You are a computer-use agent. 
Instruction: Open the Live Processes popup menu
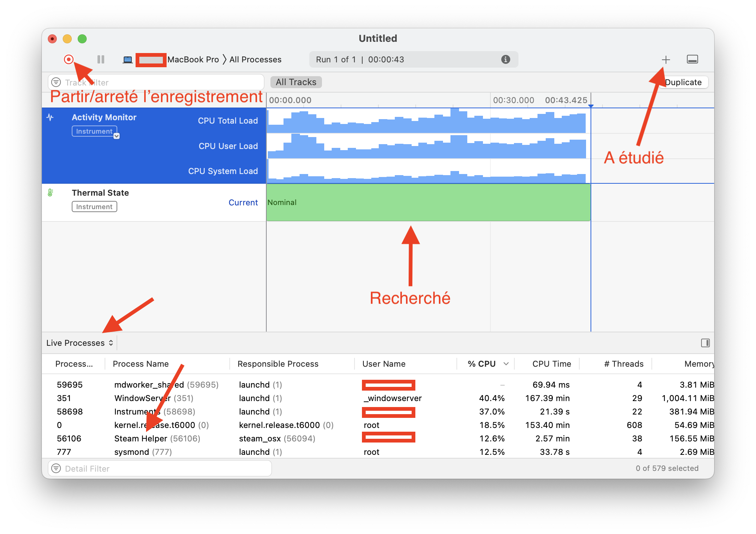(80, 343)
